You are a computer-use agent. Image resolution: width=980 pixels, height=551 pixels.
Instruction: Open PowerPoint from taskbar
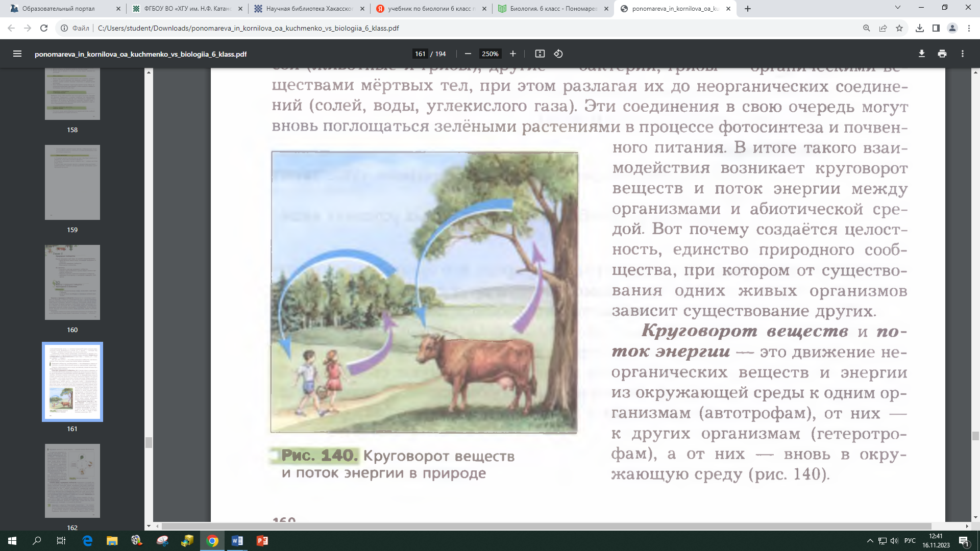tap(262, 541)
